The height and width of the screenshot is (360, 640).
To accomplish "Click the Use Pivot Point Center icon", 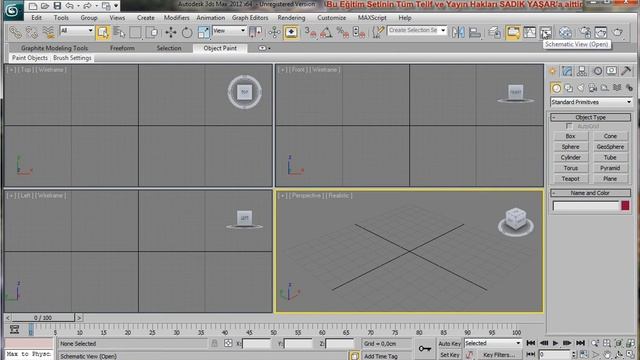I will click(x=256, y=32).
